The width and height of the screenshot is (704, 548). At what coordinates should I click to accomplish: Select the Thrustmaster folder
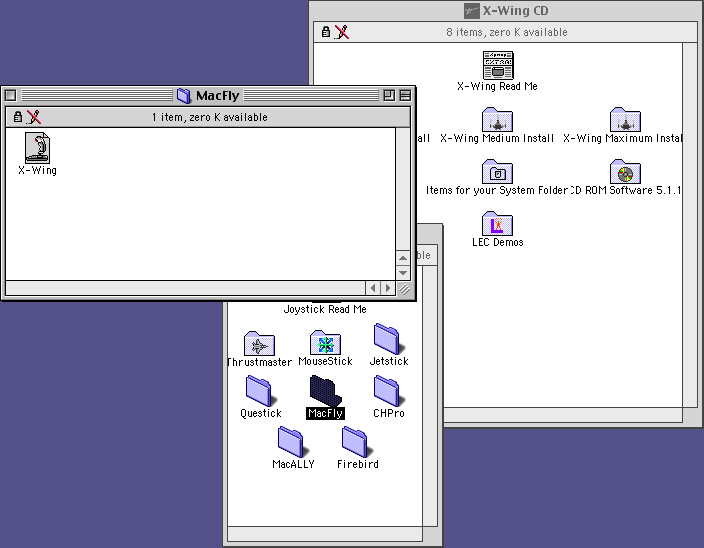coord(259,343)
